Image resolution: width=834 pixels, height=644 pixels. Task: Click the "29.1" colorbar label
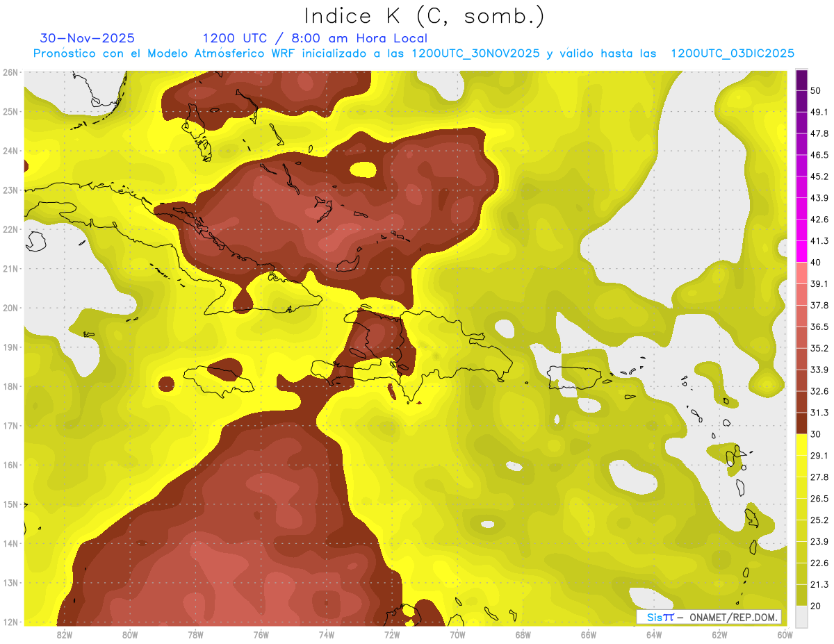pyautogui.click(x=819, y=455)
